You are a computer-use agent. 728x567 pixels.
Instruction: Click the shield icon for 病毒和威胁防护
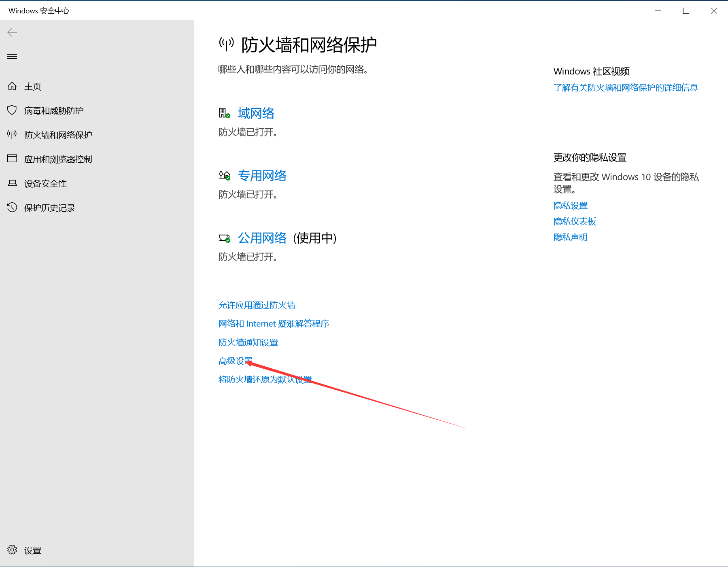(x=12, y=110)
